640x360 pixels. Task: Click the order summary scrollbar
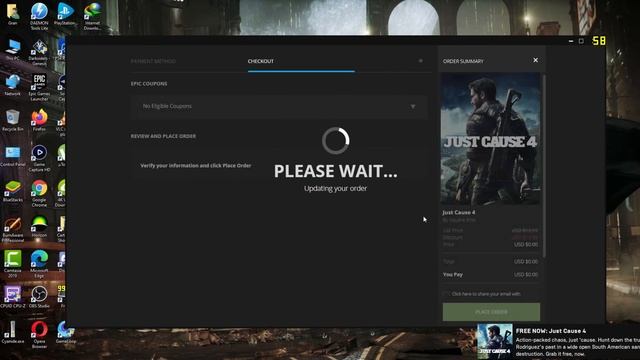544,165
